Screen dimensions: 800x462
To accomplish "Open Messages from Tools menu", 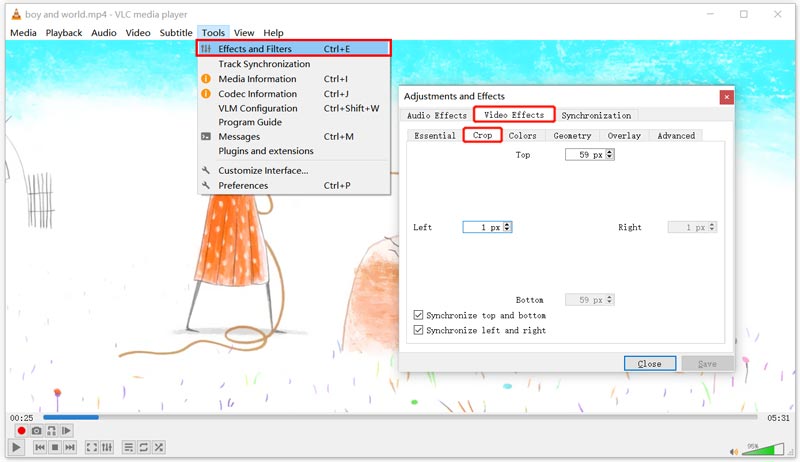I will click(x=293, y=136).
